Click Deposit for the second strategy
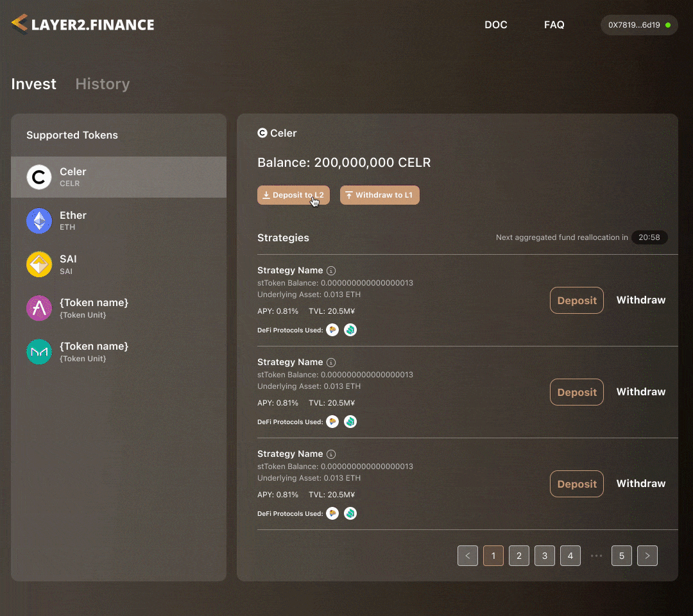Screen dimensions: 693x616 (x=577, y=393)
